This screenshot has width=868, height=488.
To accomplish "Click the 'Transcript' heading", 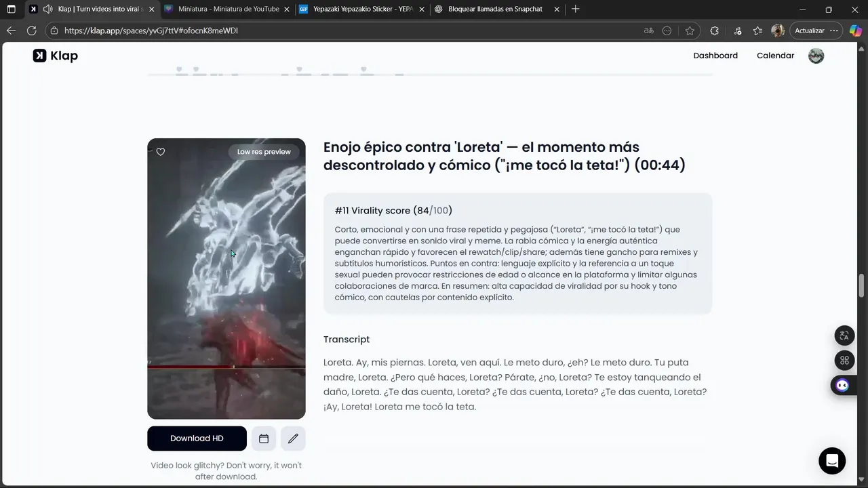I will coord(347,340).
